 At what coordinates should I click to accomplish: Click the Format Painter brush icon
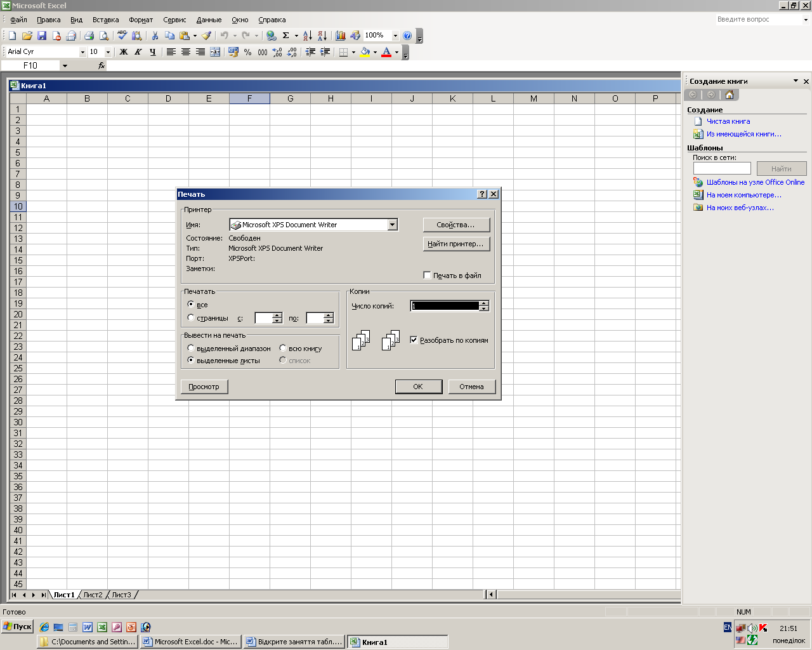tap(207, 36)
